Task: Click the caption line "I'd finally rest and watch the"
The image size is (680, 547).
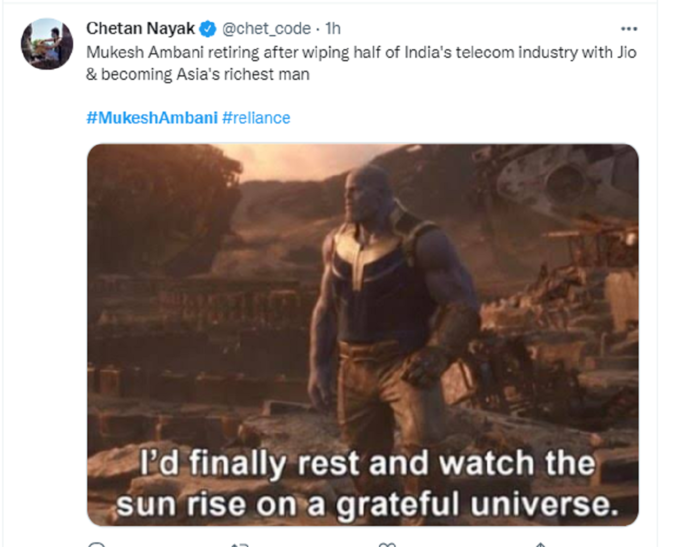Action: [x=367, y=463]
